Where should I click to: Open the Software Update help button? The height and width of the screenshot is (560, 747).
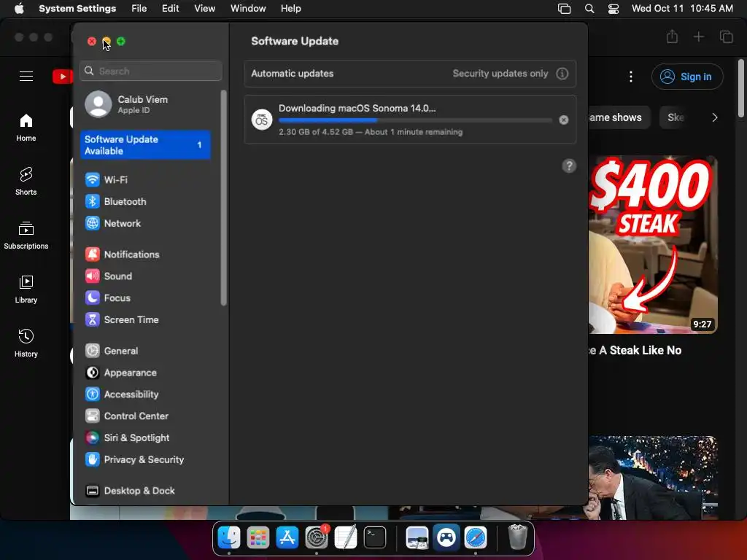click(569, 166)
